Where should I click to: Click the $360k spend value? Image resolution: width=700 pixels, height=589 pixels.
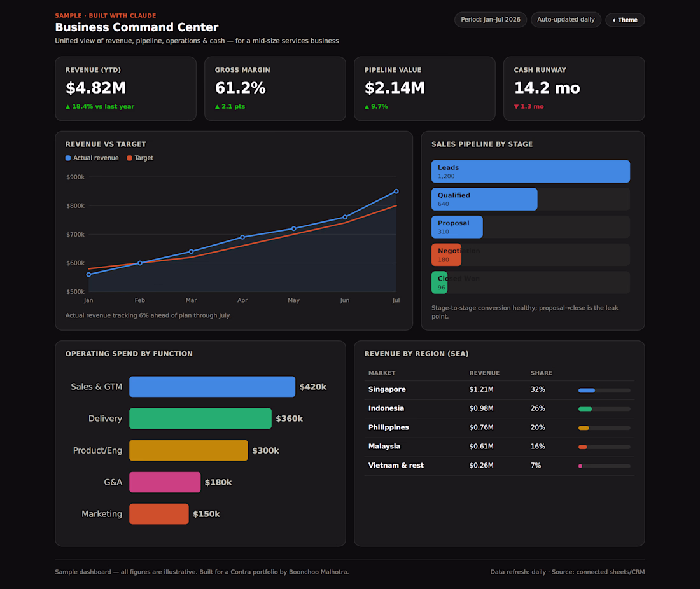tap(290, 419)
